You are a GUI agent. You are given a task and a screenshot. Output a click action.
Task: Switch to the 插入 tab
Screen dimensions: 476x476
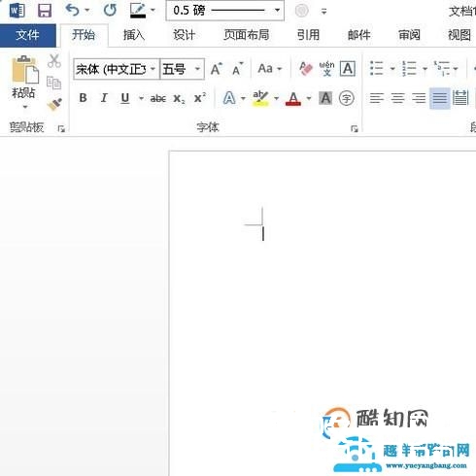tap(134, 35)
